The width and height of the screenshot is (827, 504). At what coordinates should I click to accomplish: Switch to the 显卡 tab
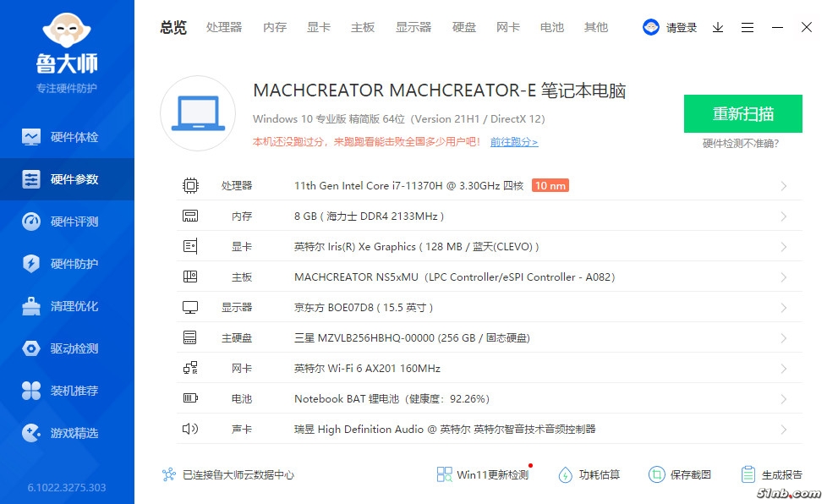tap(319, 27)
